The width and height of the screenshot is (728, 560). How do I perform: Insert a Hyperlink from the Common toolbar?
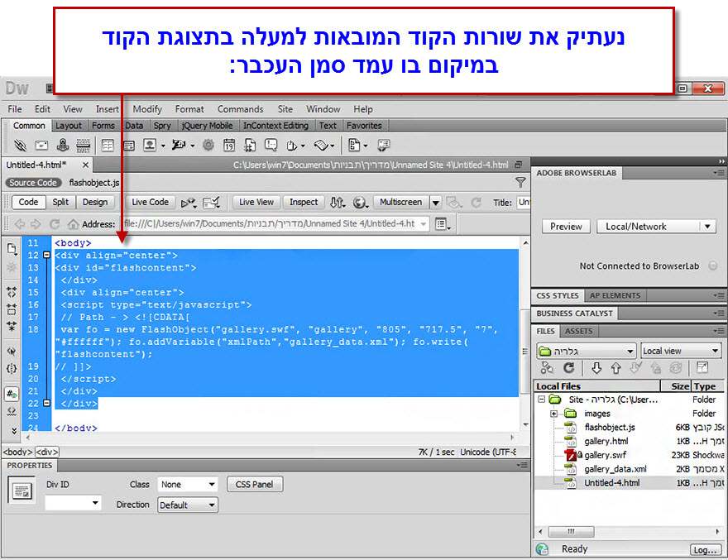[x=20, y=146]
